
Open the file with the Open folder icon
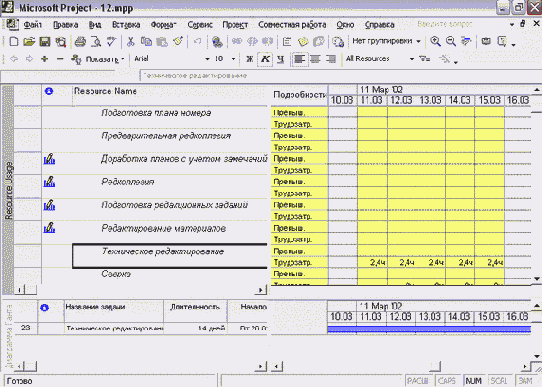click(29, 42)
